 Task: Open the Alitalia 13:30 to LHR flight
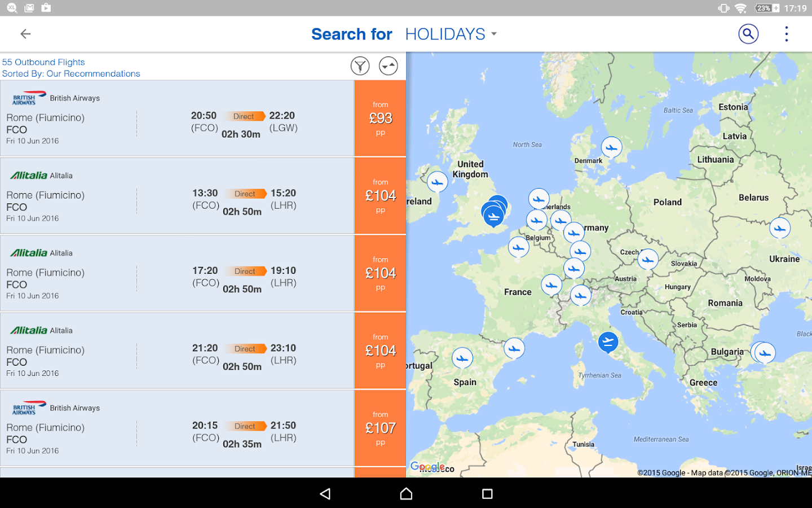pyautogui.click(x=178, y=196)
